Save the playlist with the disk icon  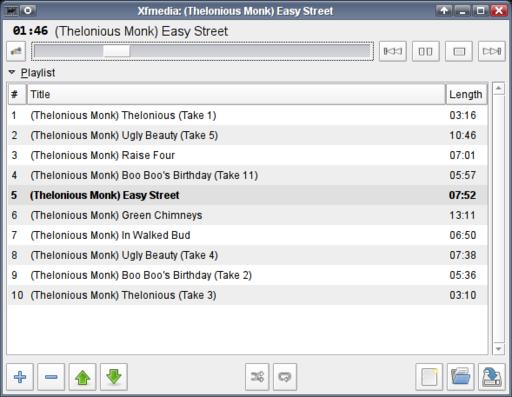point(492,377)
